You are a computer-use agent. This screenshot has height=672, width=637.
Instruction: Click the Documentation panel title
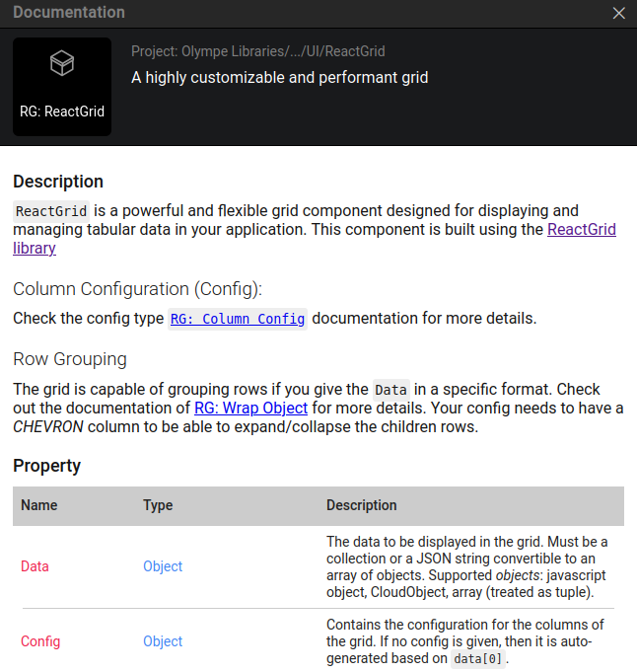69,13
